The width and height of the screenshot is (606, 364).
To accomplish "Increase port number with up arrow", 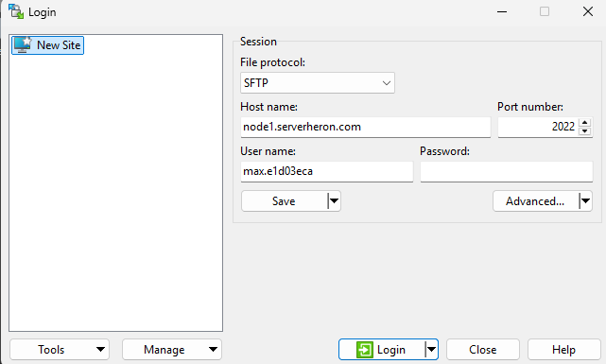I will (585, 123).
